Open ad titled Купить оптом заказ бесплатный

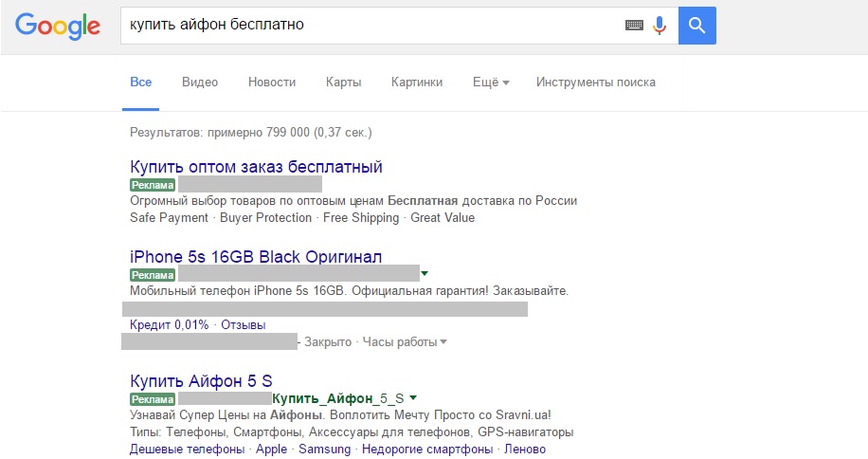point(256,167)
